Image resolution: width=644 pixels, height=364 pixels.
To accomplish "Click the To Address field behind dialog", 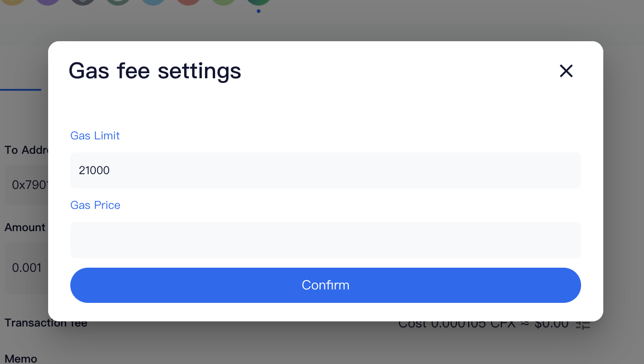I will point(26,185).
